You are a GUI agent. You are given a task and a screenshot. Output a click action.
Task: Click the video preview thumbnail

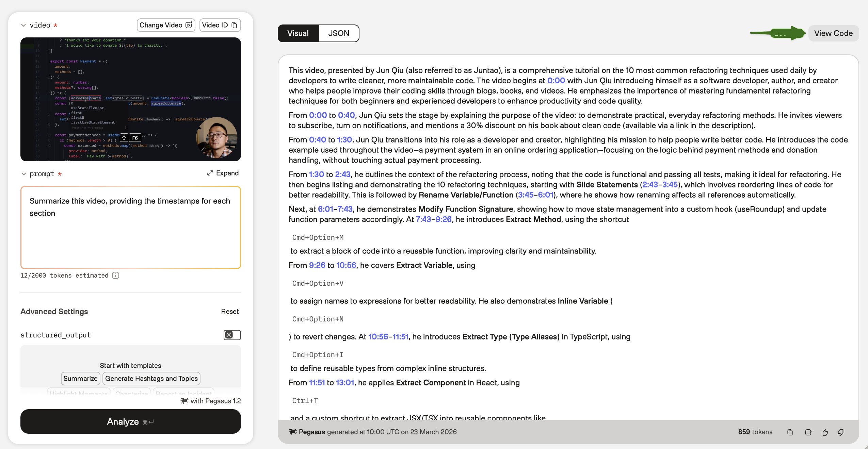coord(131,99)
